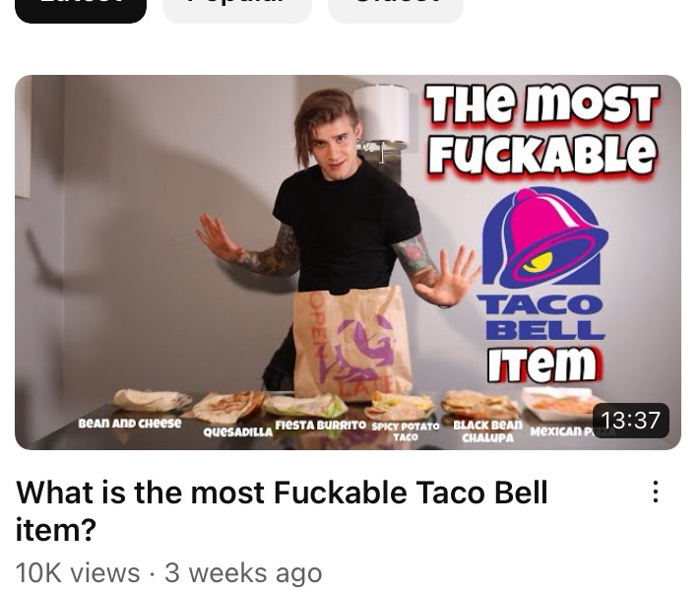Screen dimensions: 700x593
Task: Toggle the middle gray sort chip
Action: [x=237, y=9]
